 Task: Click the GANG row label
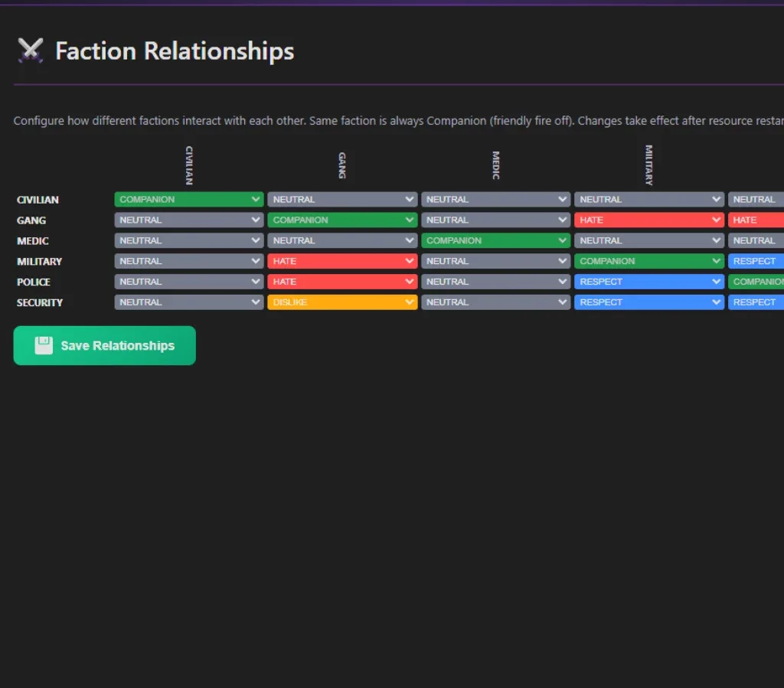31,220
